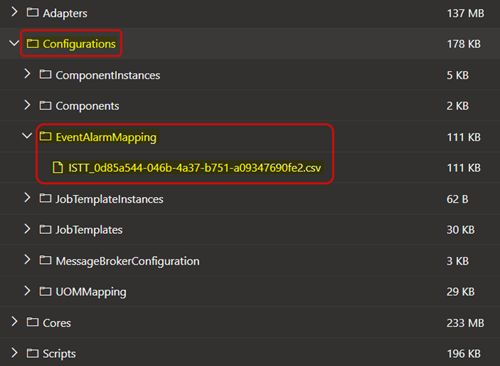
Task: Click the Components folder icon
Action: (x=45, y=106)
